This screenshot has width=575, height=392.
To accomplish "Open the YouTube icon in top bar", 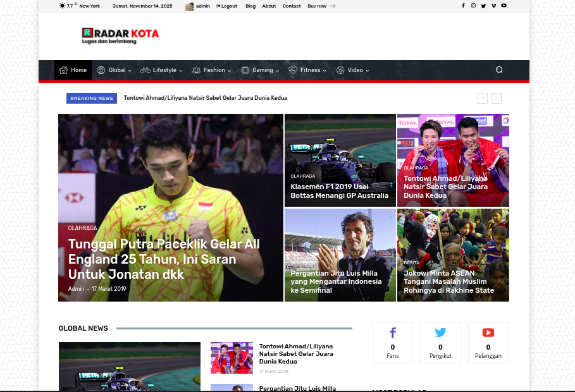I will tap(504, 6).
